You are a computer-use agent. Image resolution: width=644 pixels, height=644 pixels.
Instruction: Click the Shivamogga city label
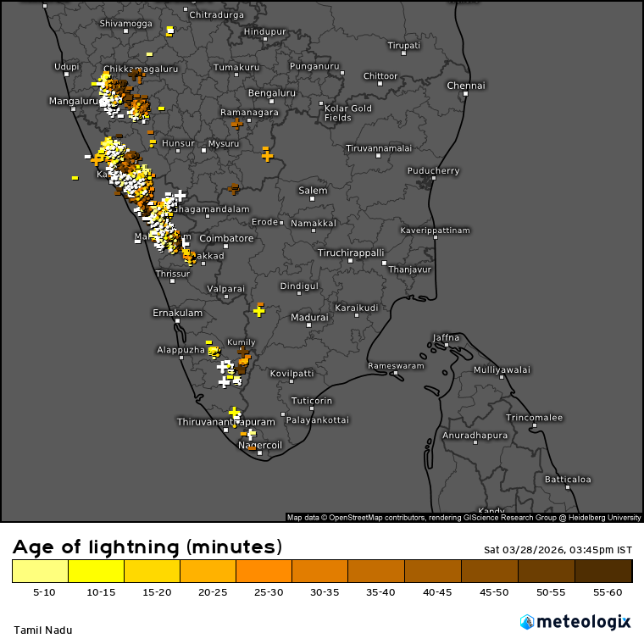coord(125,24)
